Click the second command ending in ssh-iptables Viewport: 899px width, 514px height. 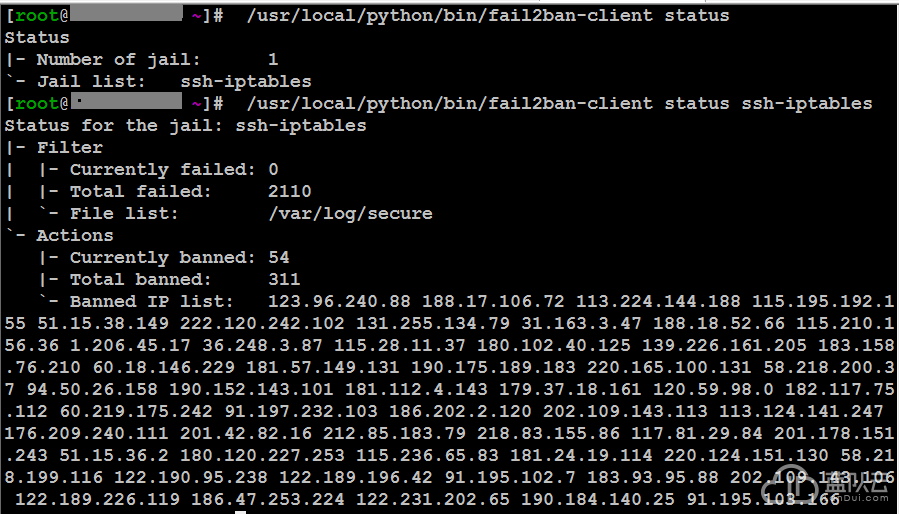(560, 103)
